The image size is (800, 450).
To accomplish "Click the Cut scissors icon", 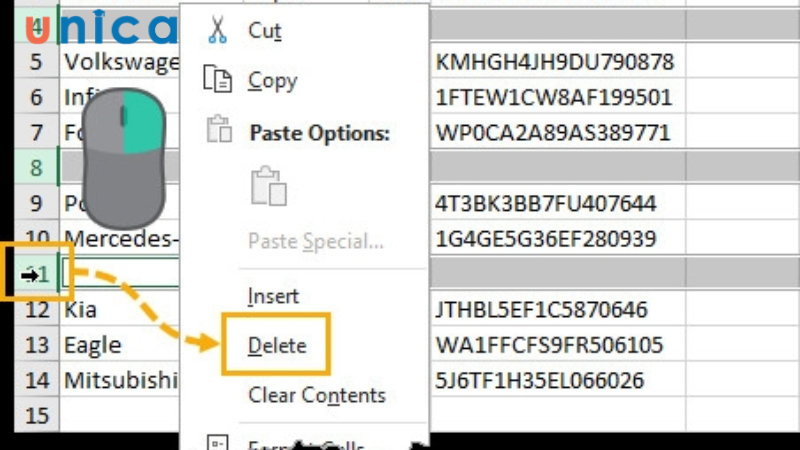I will pos(217,30).
